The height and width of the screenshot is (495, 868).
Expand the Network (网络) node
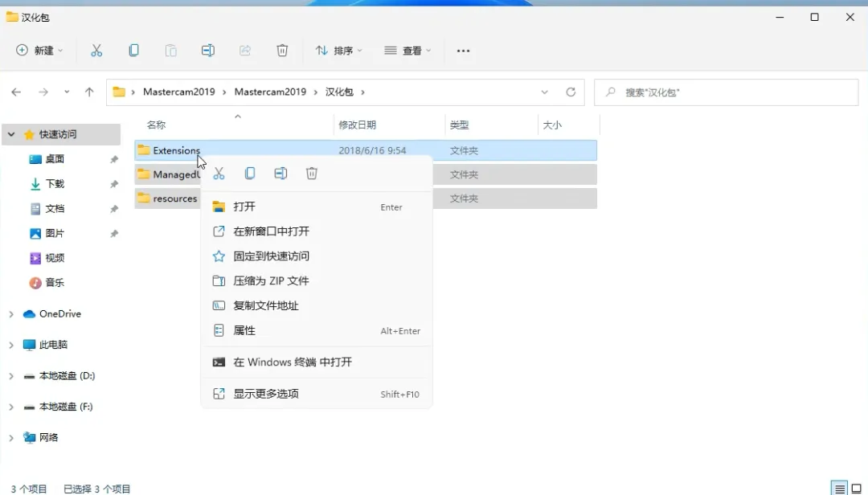pos(11,437)
